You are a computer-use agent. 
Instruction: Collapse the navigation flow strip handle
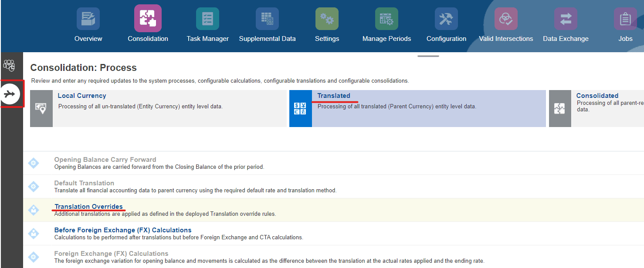click(428, 56)
